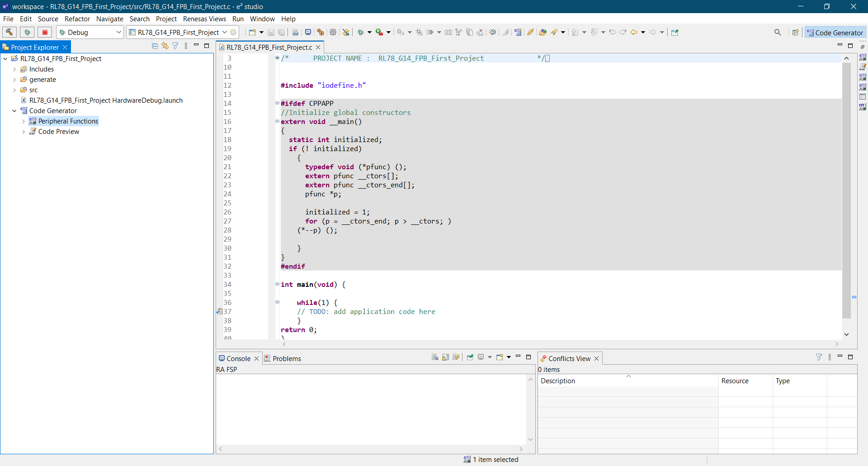This screenshot has height=466, width=868.
Task: Open the Renesas Views menu
Action: tap(204, 19)
